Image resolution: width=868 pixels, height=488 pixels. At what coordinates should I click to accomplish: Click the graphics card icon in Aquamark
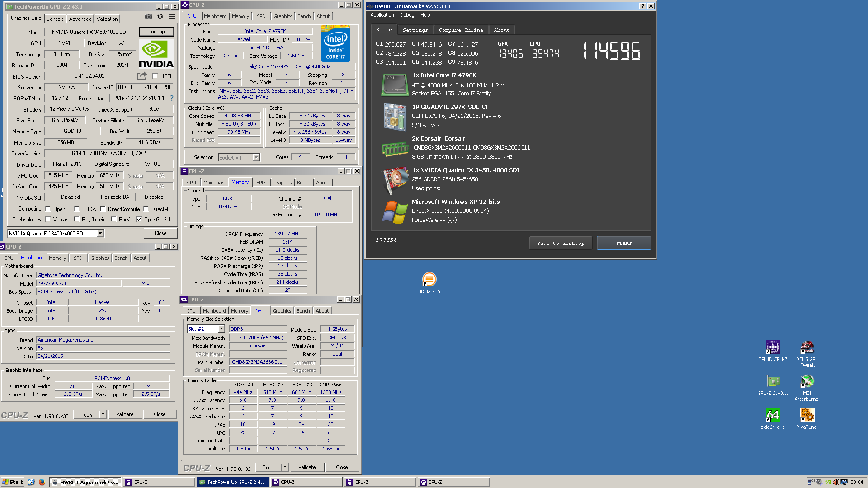[395, 180]
